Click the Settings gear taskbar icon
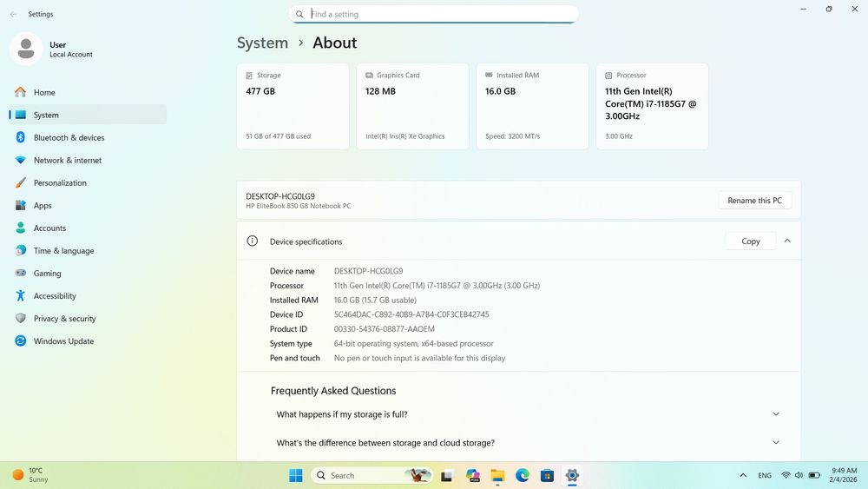 (572, 475)
